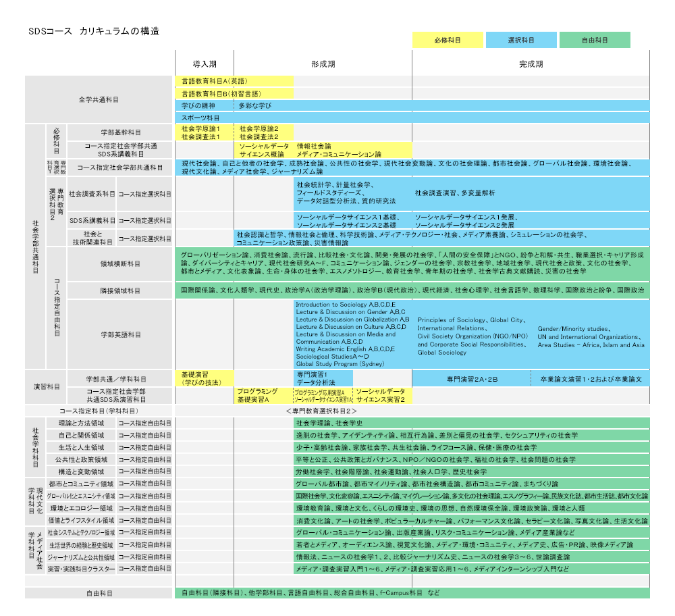Select the 形成期 column header
Viewport: 675px width, 616px height.
323,64
